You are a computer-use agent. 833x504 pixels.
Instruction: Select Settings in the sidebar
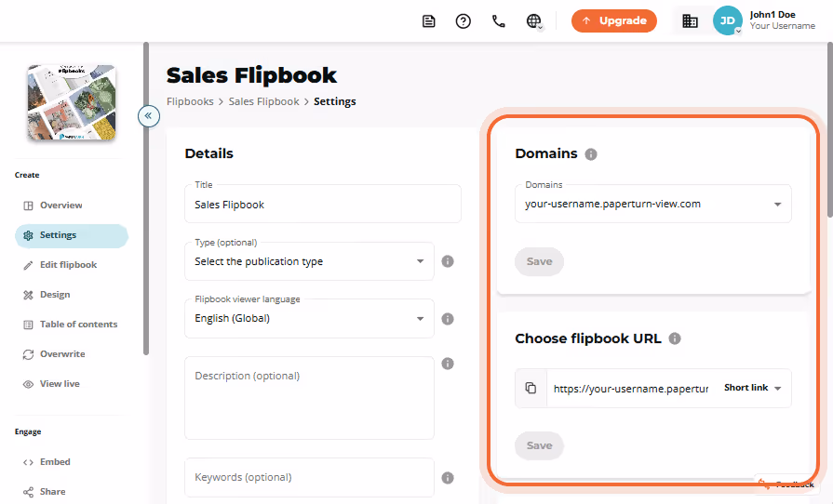point(71,235)
